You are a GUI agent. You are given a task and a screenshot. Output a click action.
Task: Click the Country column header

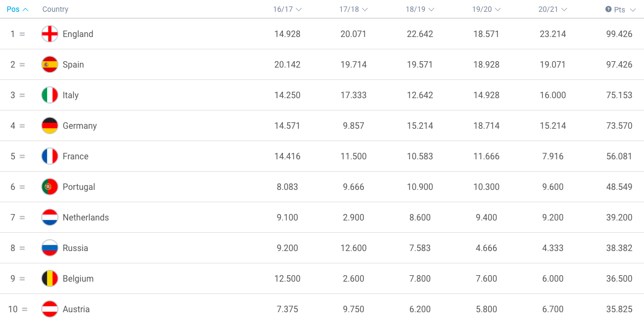point(55,9)
